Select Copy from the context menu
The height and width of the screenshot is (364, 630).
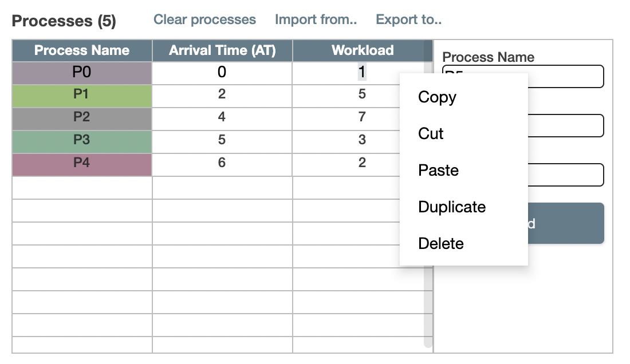[x=437, y=97]
